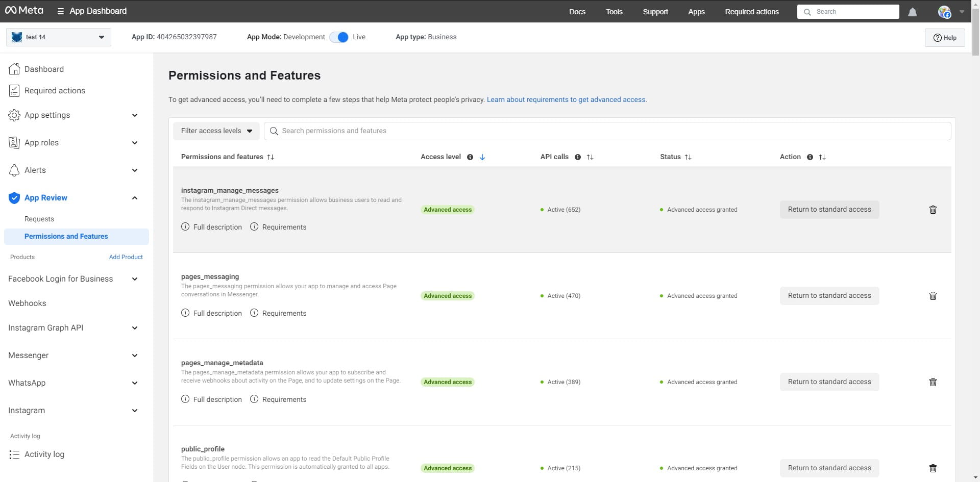Click the Search permissions and features field
The image size is (980, 482).
(x=607, y=131)
